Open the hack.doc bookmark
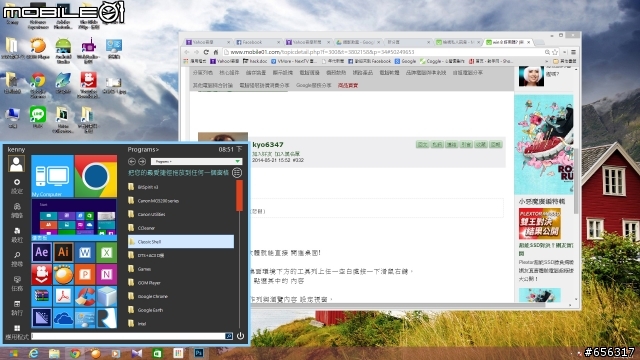 point(255,61)
